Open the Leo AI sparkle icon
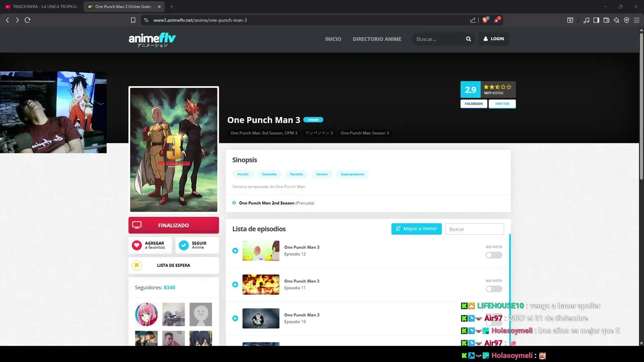This screenshot has width=644, height=362. point(616,20)
